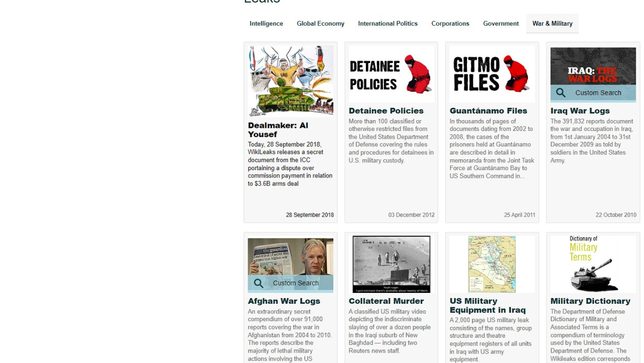The image size is (644, 363).
Task: Click the Collateral Murder description text
Action: 390,331
